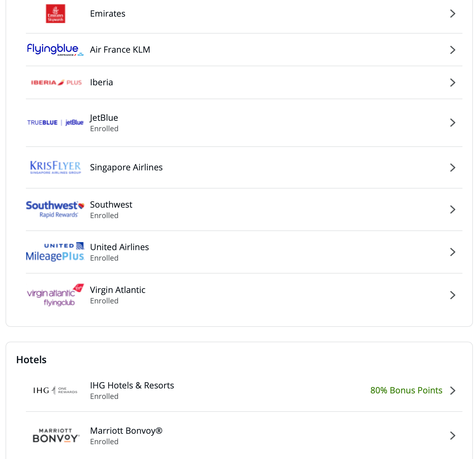Select the Southwest partner name

pyautogui.click(x=111, y=205)
